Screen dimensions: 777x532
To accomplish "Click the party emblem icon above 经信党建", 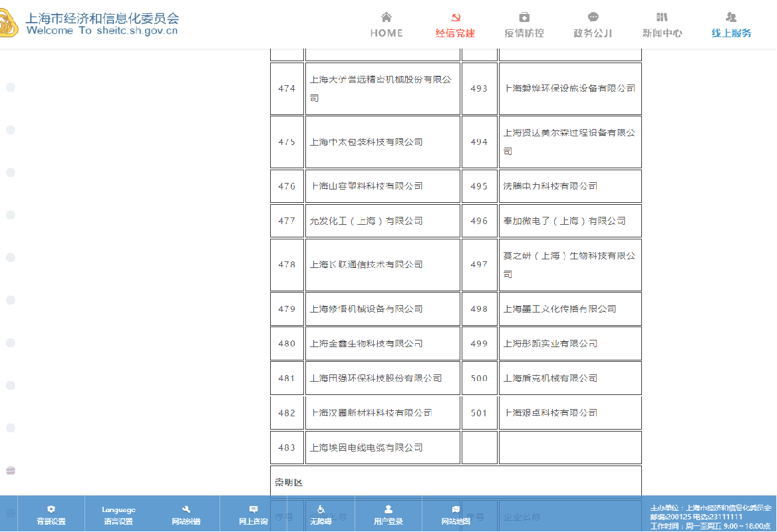I will (x=456, y=18).
